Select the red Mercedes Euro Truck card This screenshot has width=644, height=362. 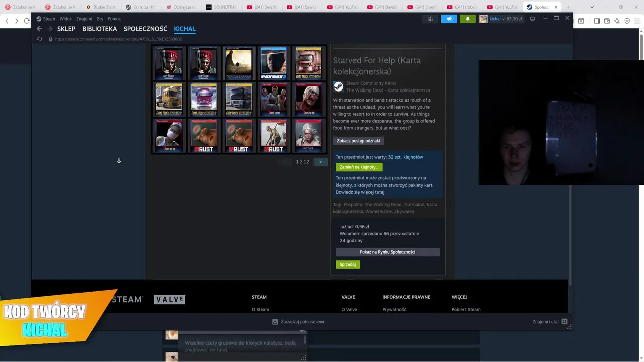point(204,99)
